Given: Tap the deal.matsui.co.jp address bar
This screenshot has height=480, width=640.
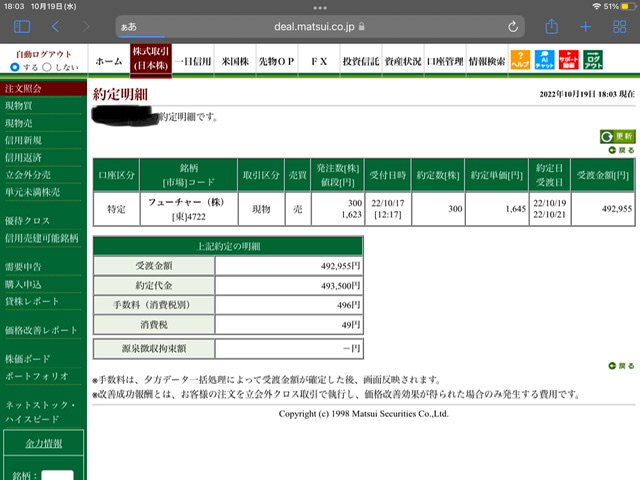Looking at the screenshot, I should tap(320, 27).
